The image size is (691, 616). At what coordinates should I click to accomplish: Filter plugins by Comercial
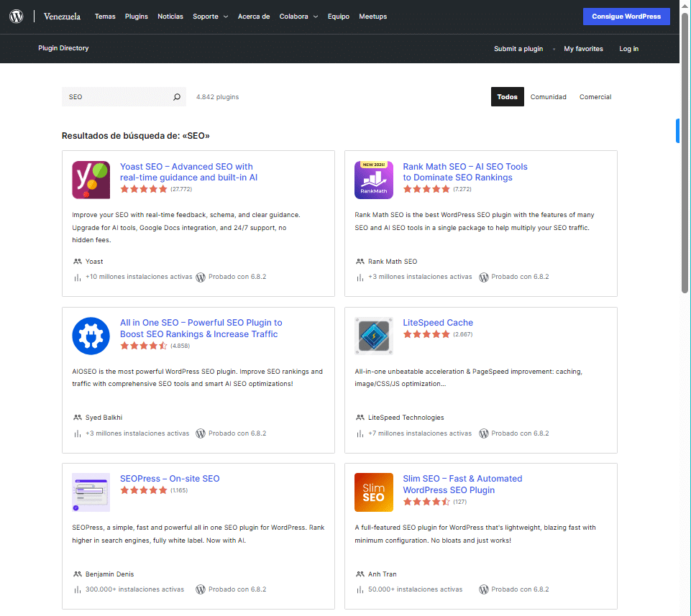pos(595,97)
